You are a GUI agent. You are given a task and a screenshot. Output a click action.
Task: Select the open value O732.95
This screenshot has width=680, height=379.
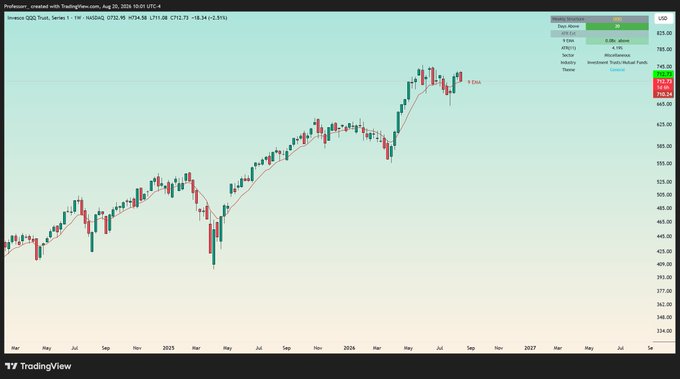[x=117, y=18]
